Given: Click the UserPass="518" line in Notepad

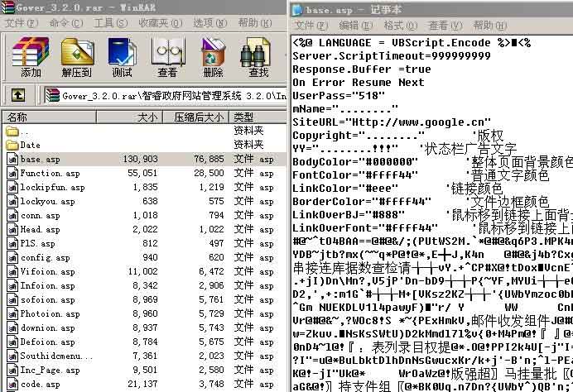Looking at the screenshot, I should (339, 96).
